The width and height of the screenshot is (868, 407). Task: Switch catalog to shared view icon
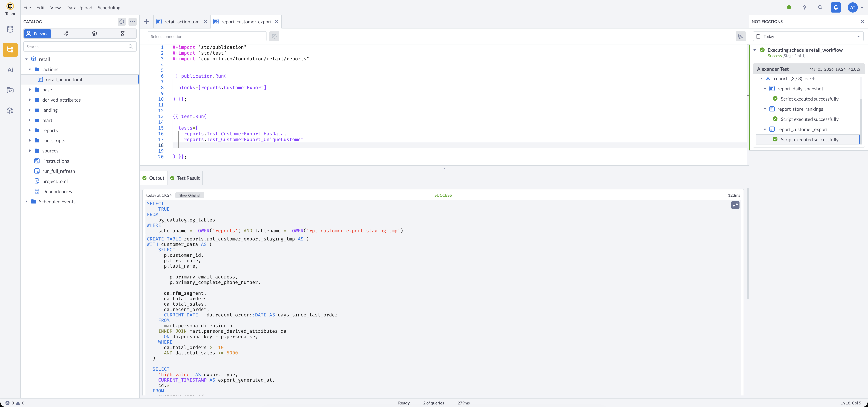66,34
